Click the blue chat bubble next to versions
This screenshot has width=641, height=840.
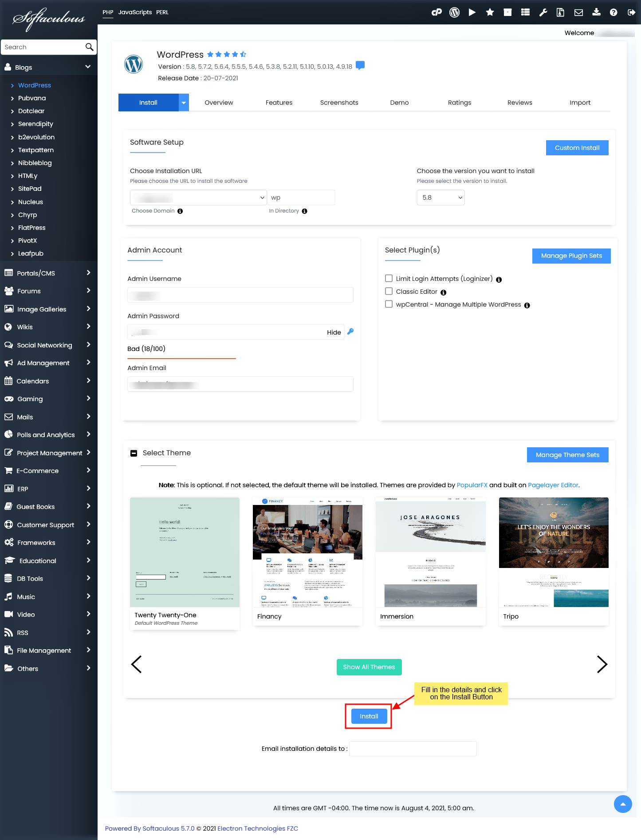[360, 66]
